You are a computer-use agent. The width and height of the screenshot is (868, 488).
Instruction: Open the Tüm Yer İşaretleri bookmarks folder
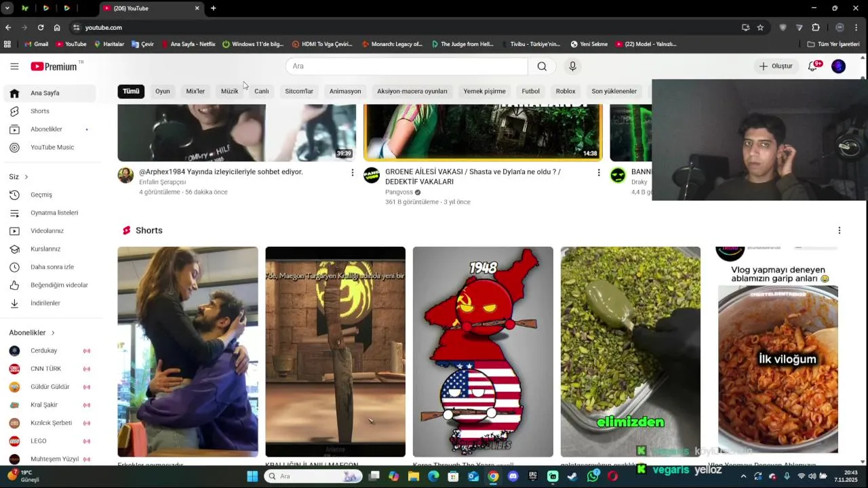pos(833,44)
